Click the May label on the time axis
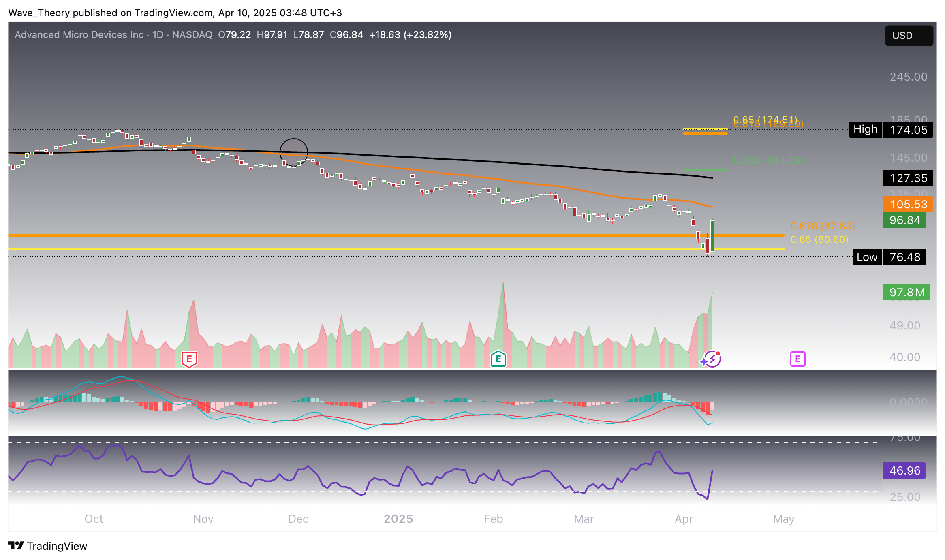The image size is (945, 560). click(783, 519)
